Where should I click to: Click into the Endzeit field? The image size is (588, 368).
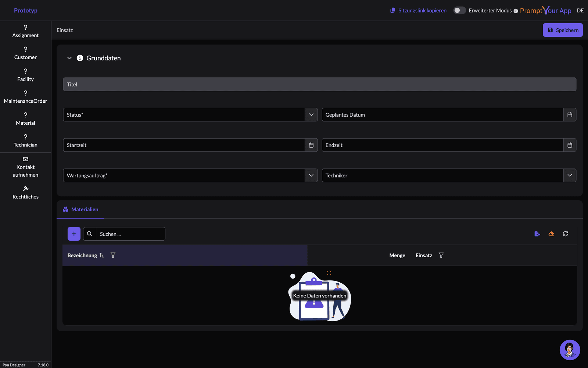[442, 145]
